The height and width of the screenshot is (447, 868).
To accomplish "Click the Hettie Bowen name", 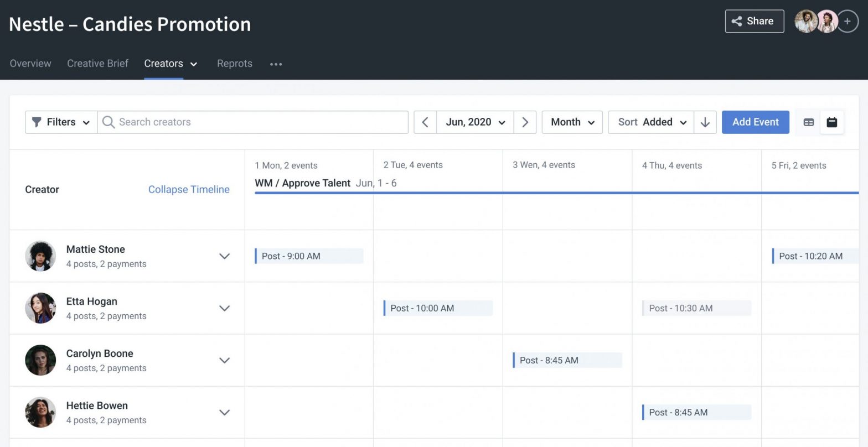I will [97, 405].
